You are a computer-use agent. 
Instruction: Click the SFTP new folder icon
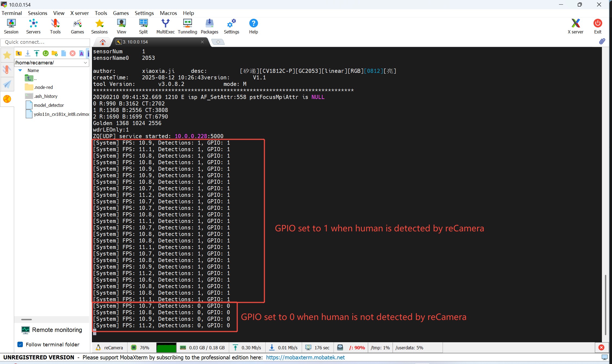tap(55, 53)
